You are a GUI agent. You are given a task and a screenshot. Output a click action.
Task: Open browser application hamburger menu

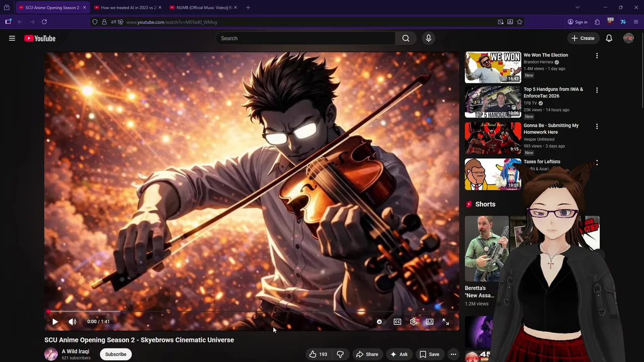pyautogui.click(x=636, y=22)
